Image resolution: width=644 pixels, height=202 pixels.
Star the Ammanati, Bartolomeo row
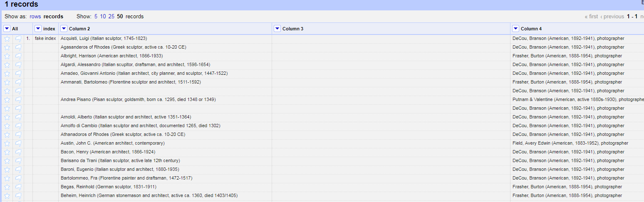tap(7, 82)
